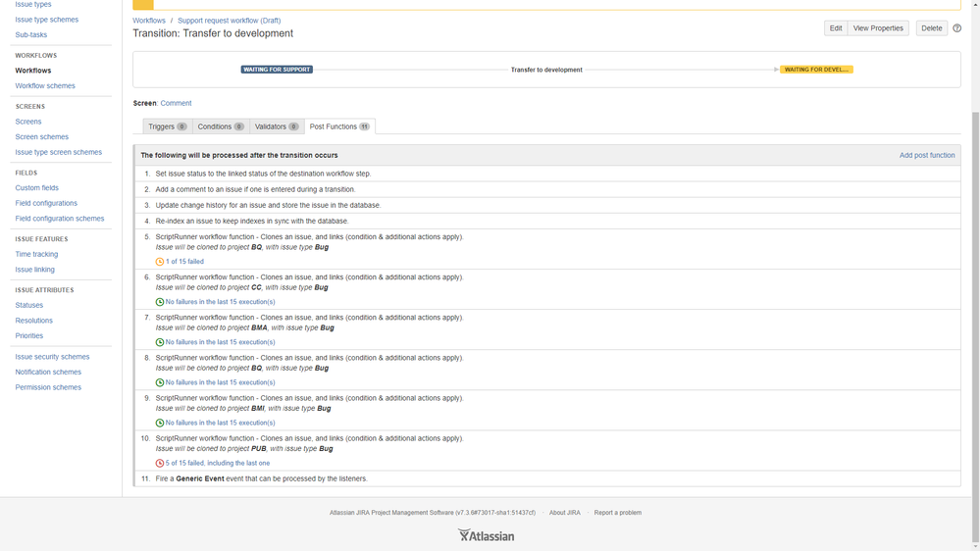Click 'Add a comment to an issue' row
The image size is (980, 551).
pos(547,189)
